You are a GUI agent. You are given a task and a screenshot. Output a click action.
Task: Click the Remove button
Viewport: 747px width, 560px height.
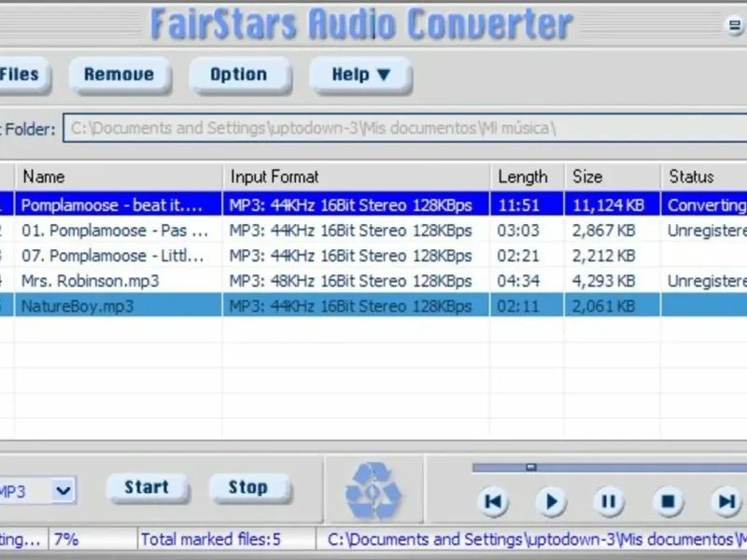[120, 75]
